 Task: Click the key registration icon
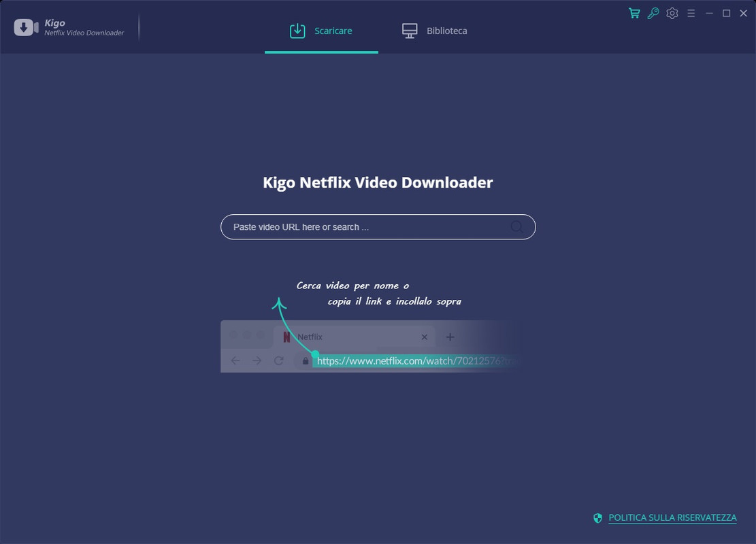653,13
